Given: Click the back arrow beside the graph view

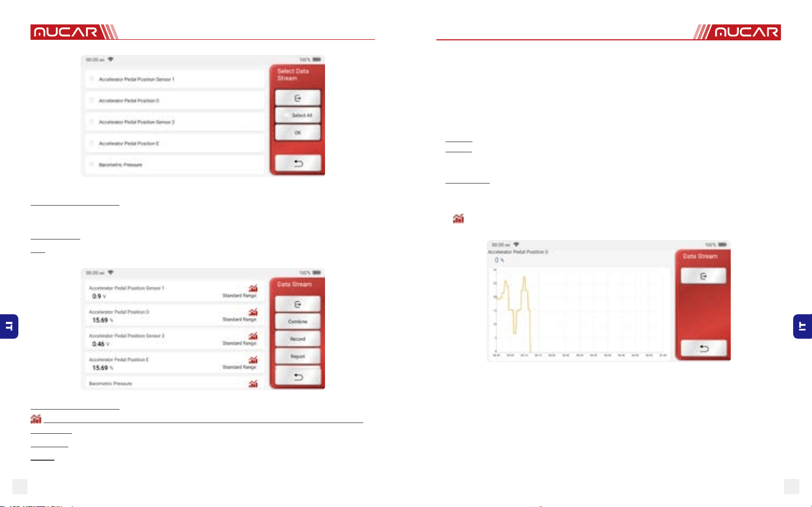Looking at the screenshot, I should tap(704, 348).
